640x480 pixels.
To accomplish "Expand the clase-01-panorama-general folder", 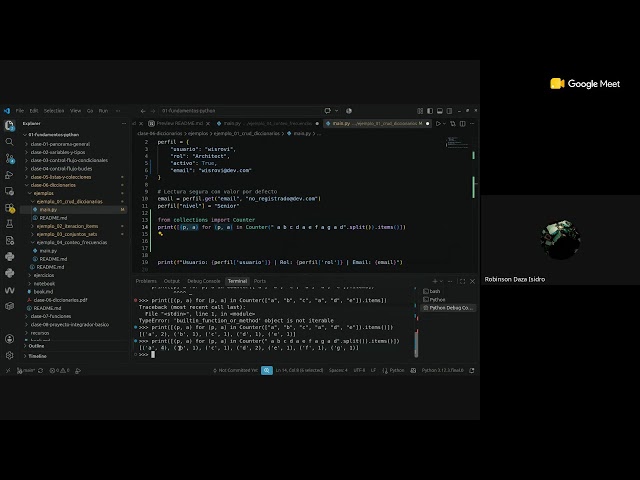I will pos(60,144).
